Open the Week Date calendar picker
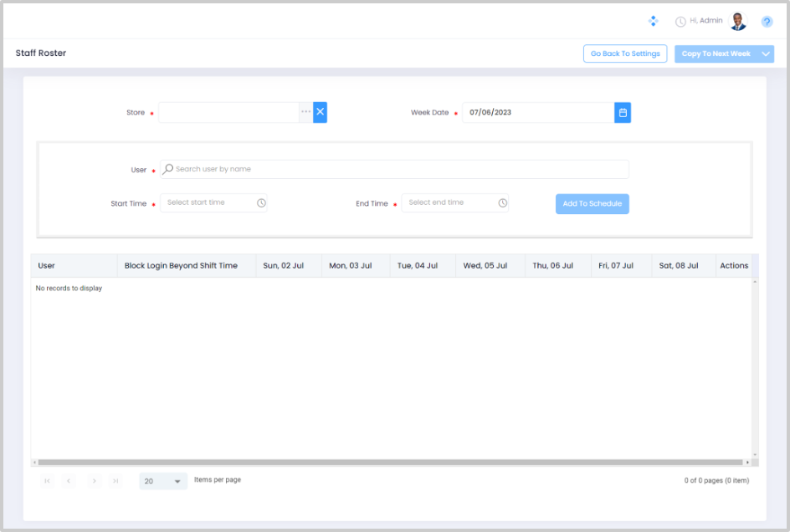Screen dimensions: 790x532 (x=622, y=112)
